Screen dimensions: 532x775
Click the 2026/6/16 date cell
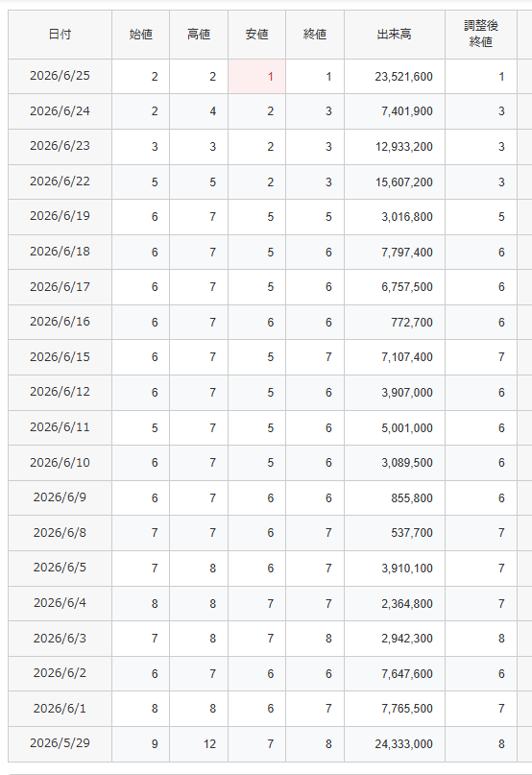pos(60,323)
